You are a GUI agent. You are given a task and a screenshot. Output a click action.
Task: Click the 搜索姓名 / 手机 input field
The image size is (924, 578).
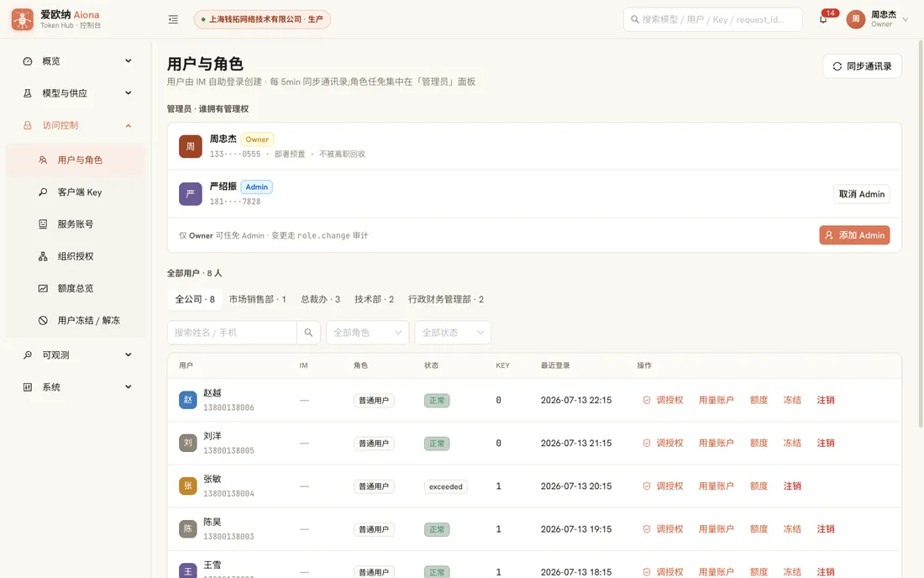pos(232,333)
